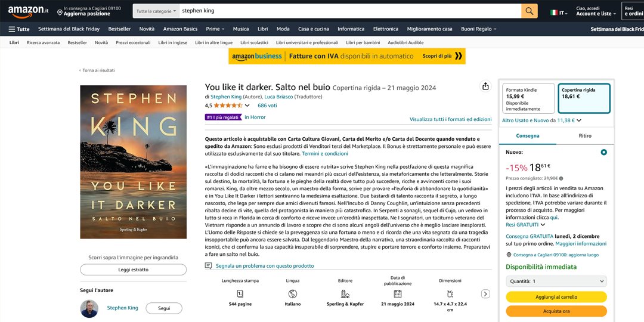Open Bestseller in top navigation bar
Viewport: 644px width, 322px height.
coord(119,29)
